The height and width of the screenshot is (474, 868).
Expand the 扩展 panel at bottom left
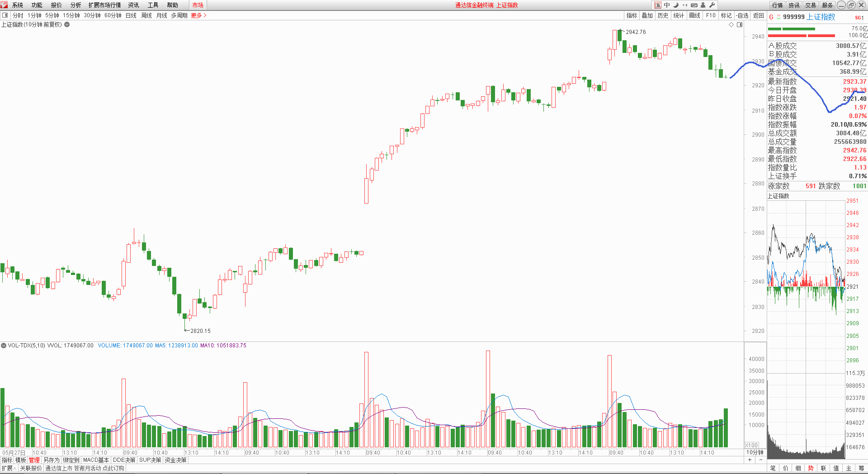click(x=9, y=468)
